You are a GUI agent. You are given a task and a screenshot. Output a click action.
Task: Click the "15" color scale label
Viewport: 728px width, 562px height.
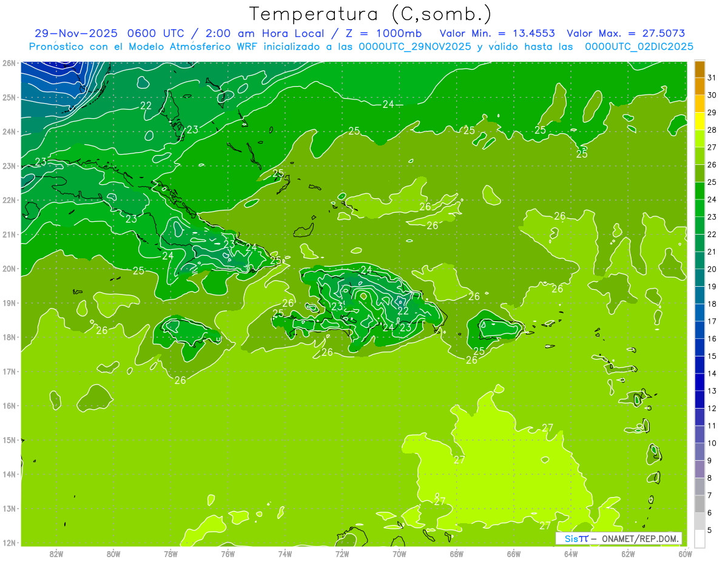coord(712,356)
